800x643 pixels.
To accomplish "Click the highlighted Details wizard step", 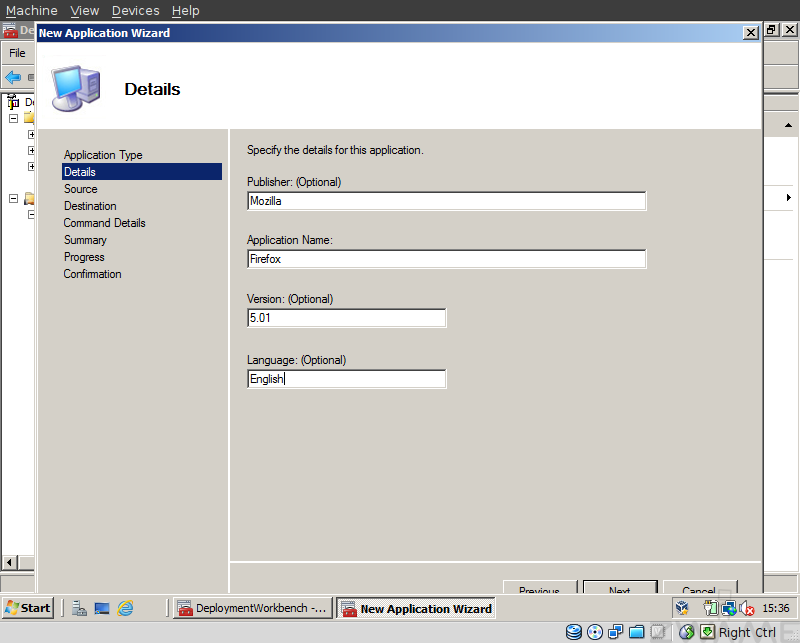I will pos(142,172).
